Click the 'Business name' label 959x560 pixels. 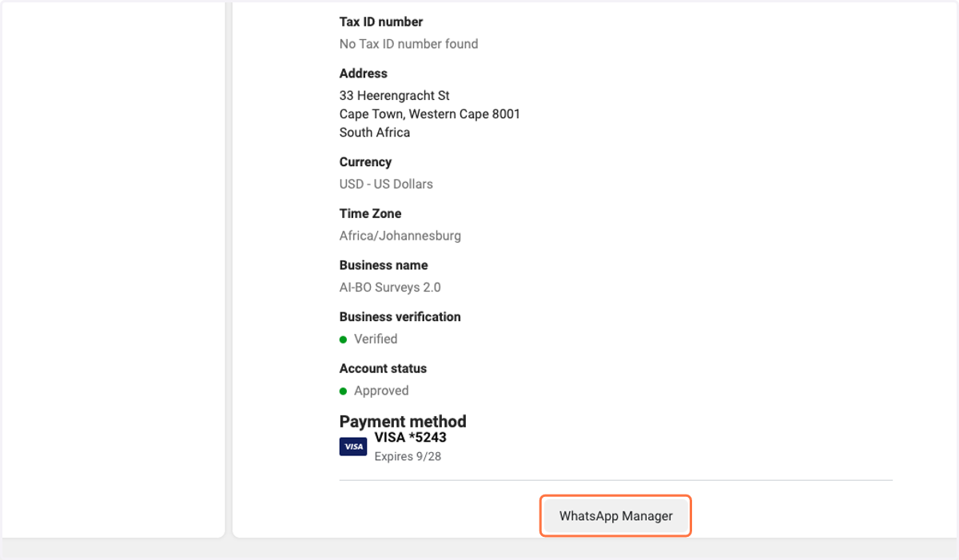pyautogui.click(x=384, y=265)
